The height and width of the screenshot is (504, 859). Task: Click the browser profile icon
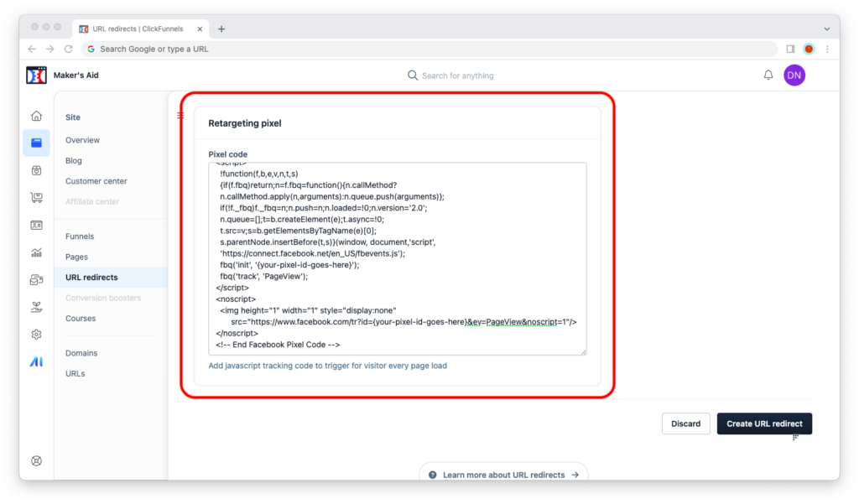[809, 49]
